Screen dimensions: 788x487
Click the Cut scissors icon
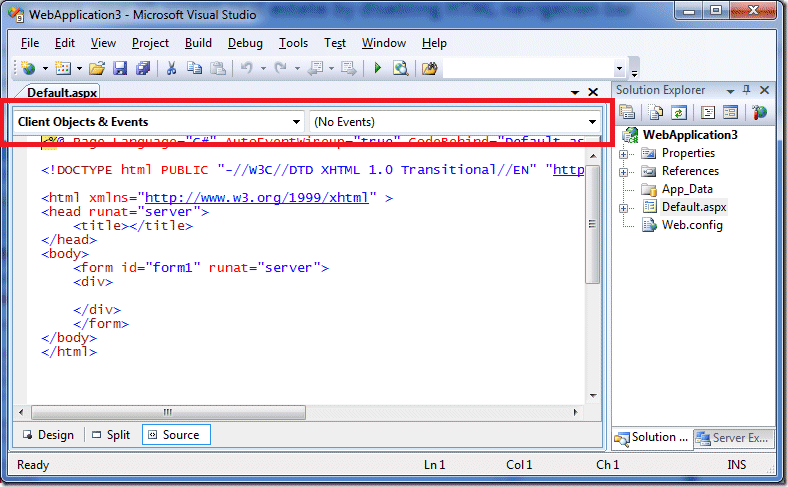[171, 68]
